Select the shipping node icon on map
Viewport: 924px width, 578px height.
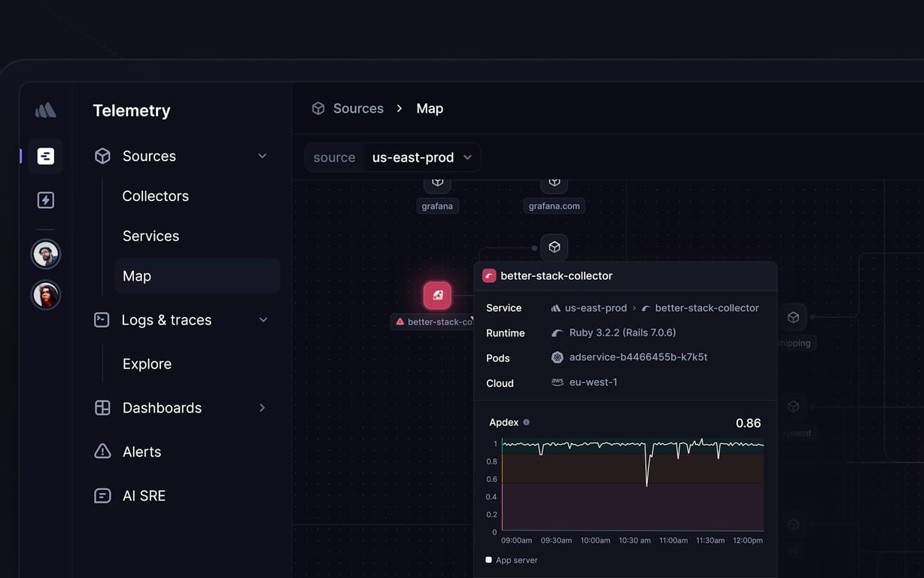[x=793, y=318]
